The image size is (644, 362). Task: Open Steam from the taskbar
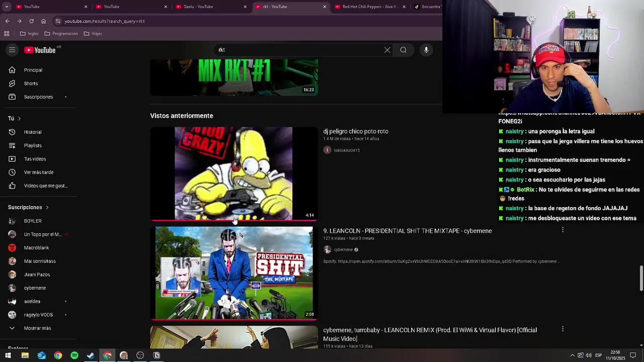91,355
